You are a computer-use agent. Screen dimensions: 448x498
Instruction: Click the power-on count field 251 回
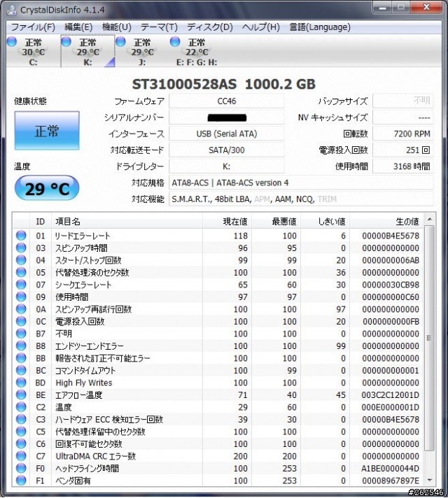[x=402, y=150]
